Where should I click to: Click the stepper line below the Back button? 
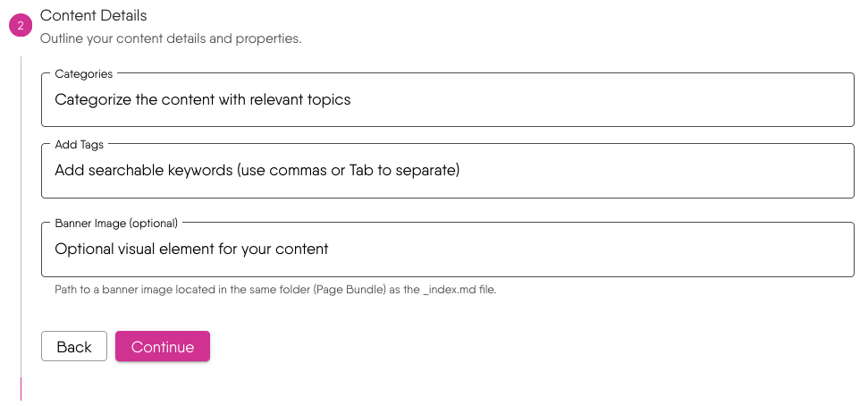pyautogui.click(x=21, y=380)
